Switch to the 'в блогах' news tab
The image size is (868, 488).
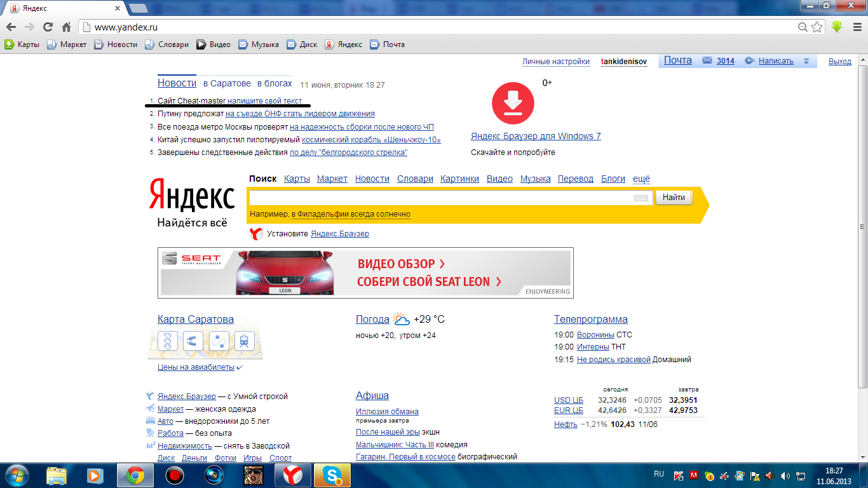click(275, 83)
